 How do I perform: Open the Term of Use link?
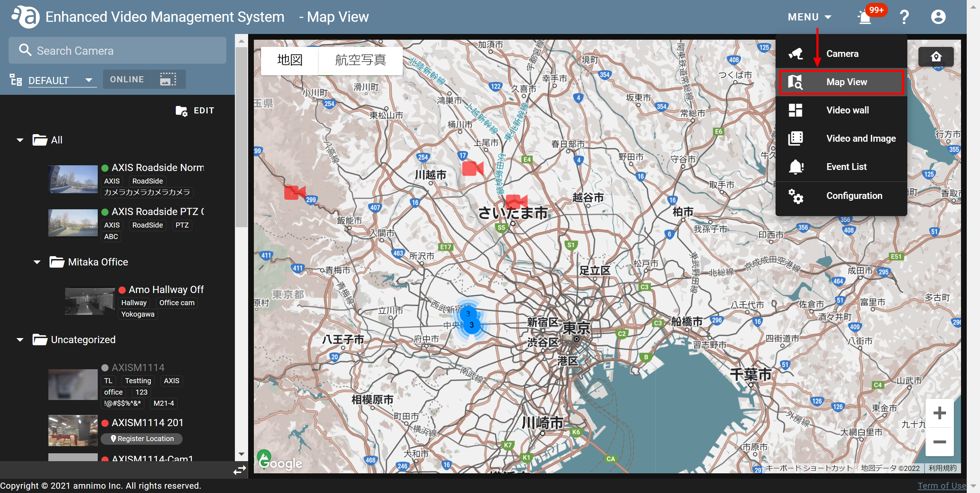(941, 485)
